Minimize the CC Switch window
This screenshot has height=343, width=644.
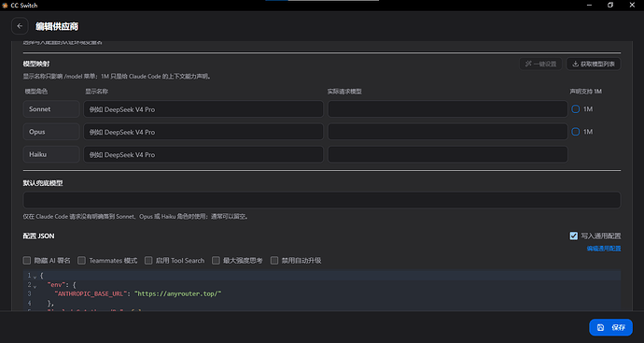(x=589, y=6)
